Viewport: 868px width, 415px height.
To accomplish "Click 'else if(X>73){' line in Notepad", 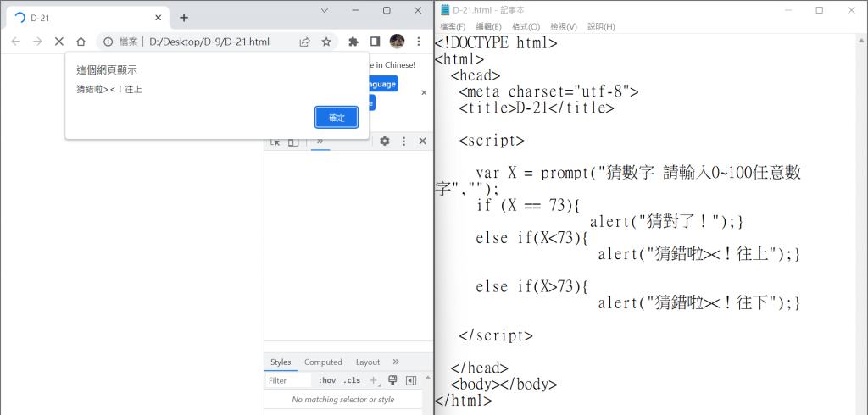I will coord(532,286).
